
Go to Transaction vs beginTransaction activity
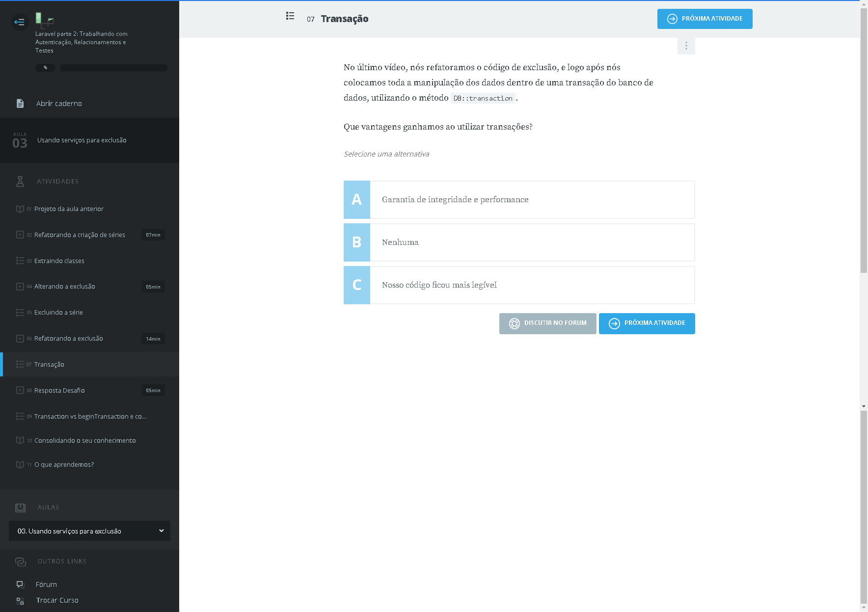[90, 417]
